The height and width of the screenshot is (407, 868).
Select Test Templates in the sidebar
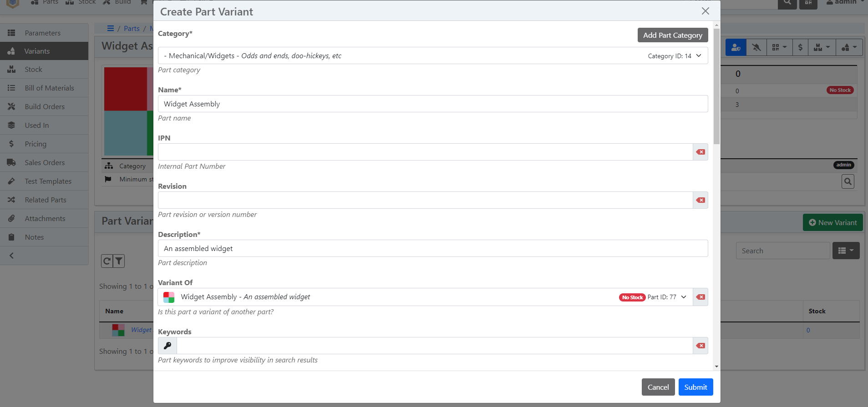point(48,181)
